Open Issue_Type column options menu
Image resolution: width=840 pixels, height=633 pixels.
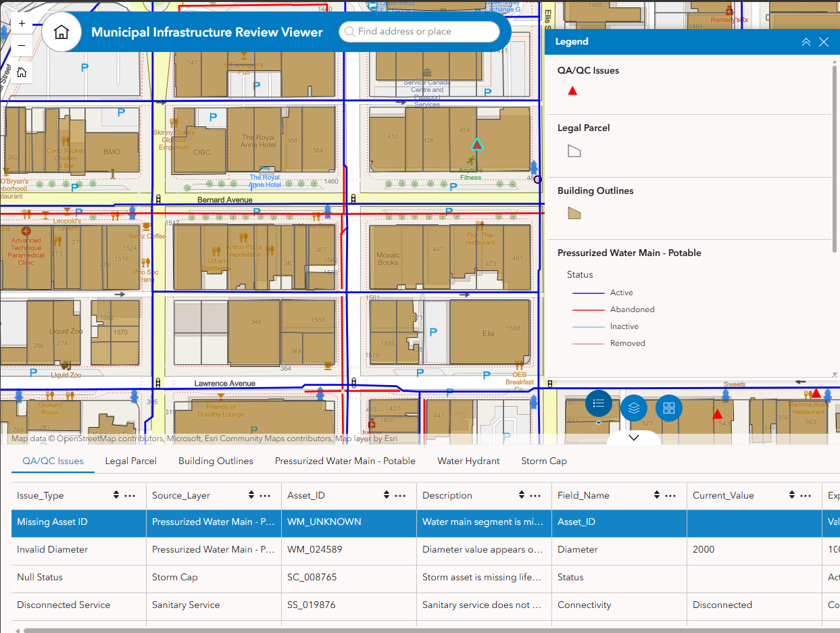click(130, 495)
